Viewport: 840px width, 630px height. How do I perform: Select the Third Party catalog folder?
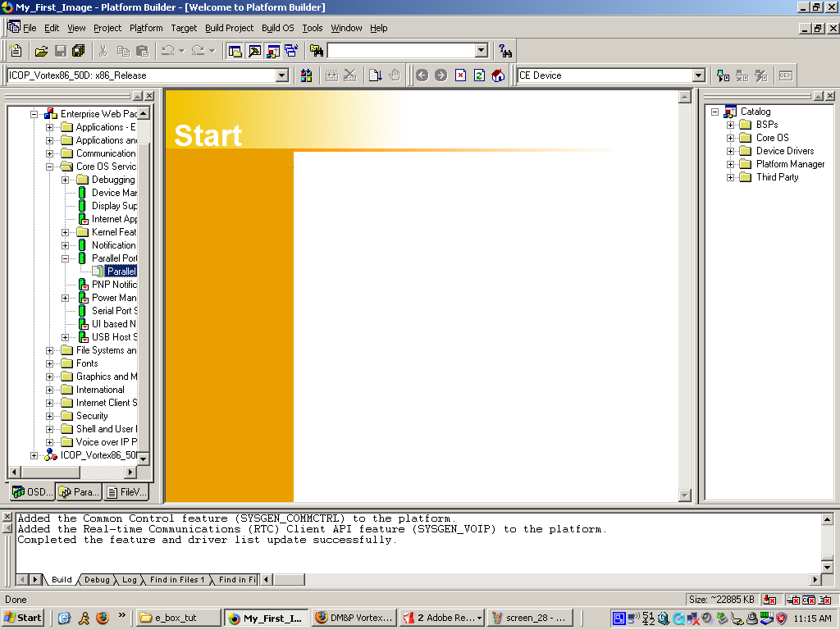pyautogui.click(x=777, y=177)
